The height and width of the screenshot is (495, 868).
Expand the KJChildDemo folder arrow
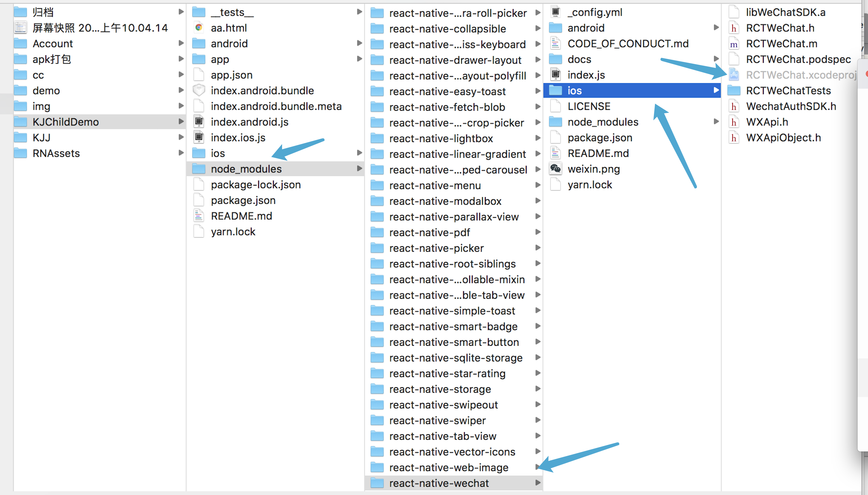(x=181, y=122)
